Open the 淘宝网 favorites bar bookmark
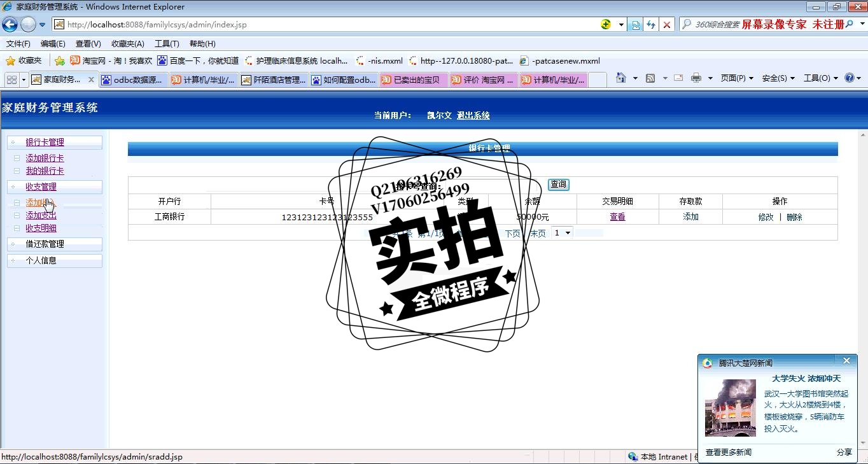 pyautogui.click(x=111, y=61)
